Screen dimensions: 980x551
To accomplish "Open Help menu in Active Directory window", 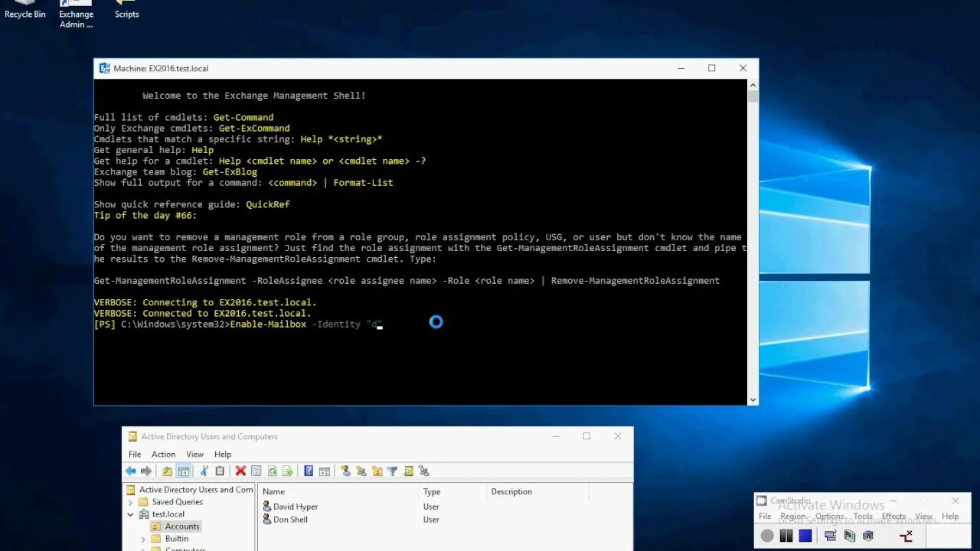I will (x=223, y=454).
